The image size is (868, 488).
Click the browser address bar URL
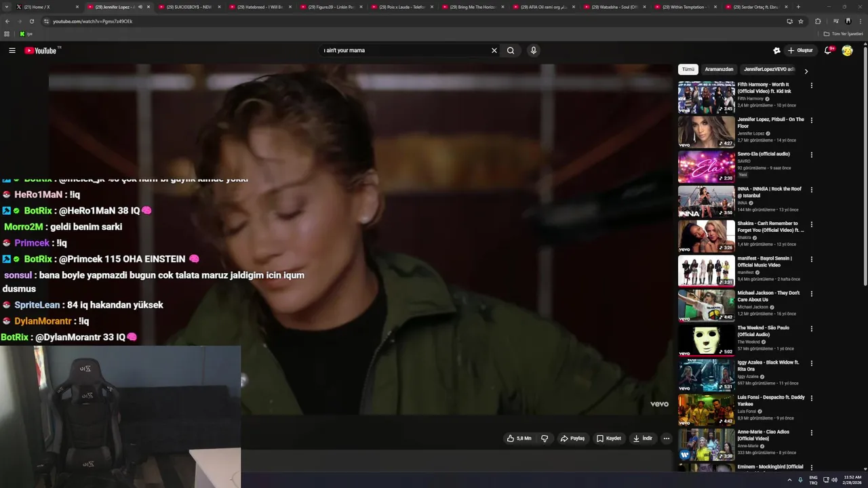(92, 21)
